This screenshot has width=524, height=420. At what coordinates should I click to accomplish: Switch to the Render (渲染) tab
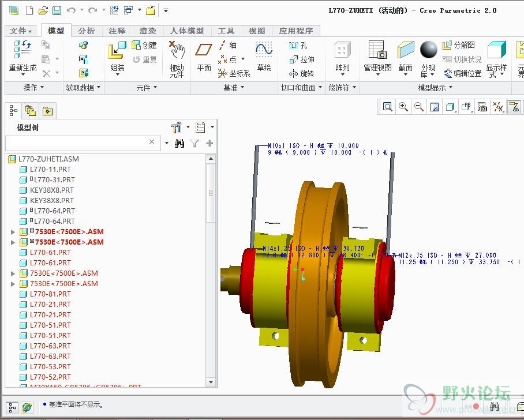click(148, 31)
